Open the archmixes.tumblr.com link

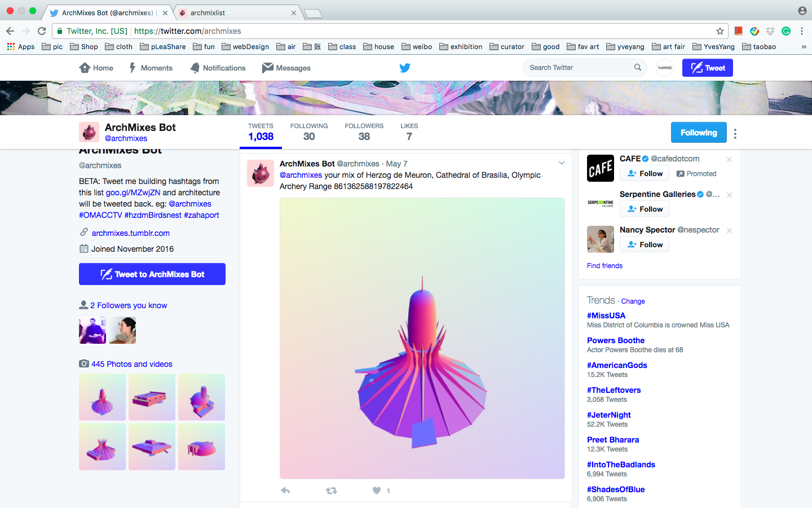tap(130, 233)
